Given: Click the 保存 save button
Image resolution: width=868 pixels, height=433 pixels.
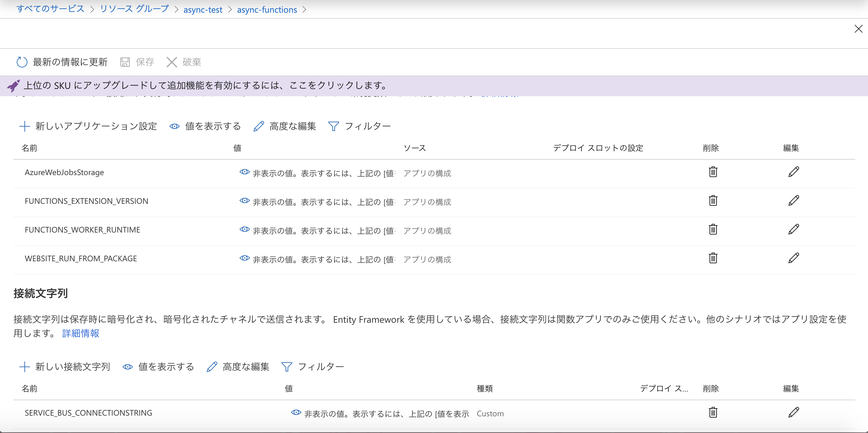Looking at the screenshot, I should coord(137,62).
